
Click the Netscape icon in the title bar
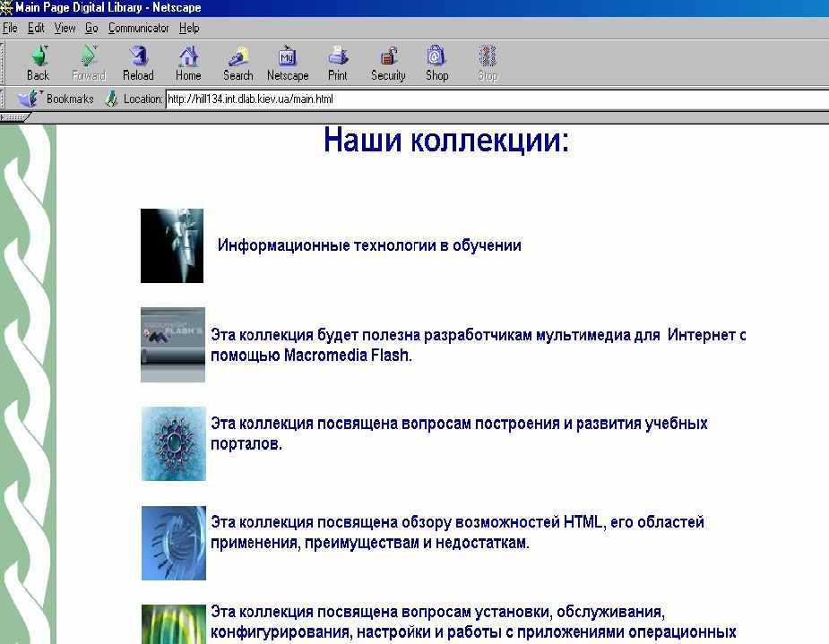6,7
